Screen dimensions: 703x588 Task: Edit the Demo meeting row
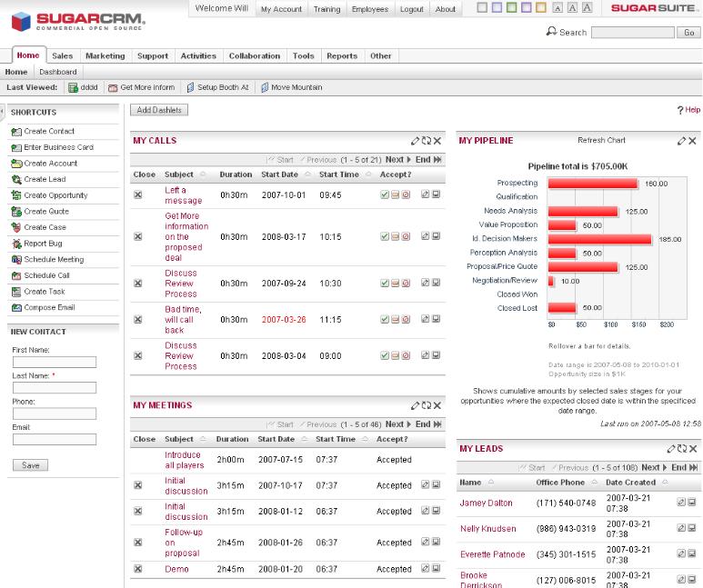[425, 568]
